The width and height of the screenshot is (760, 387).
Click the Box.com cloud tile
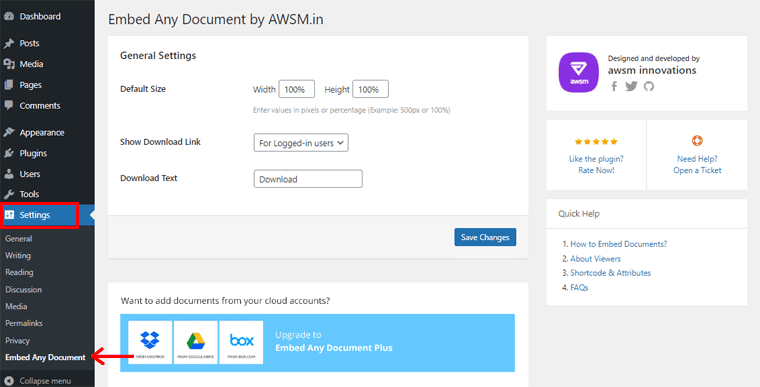click(241, 342)
